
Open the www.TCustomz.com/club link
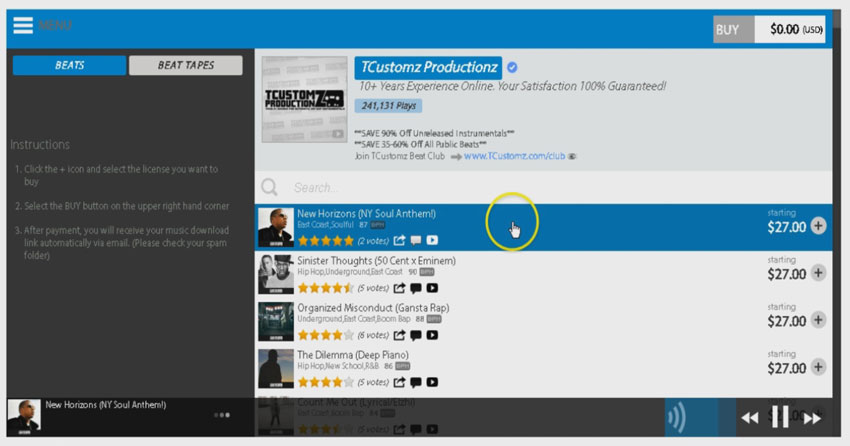click(514, 156)
